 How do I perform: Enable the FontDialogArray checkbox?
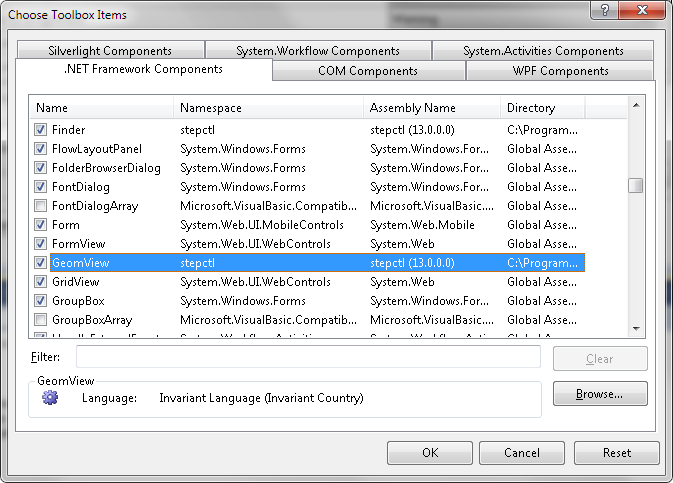(x=40, y=206)
